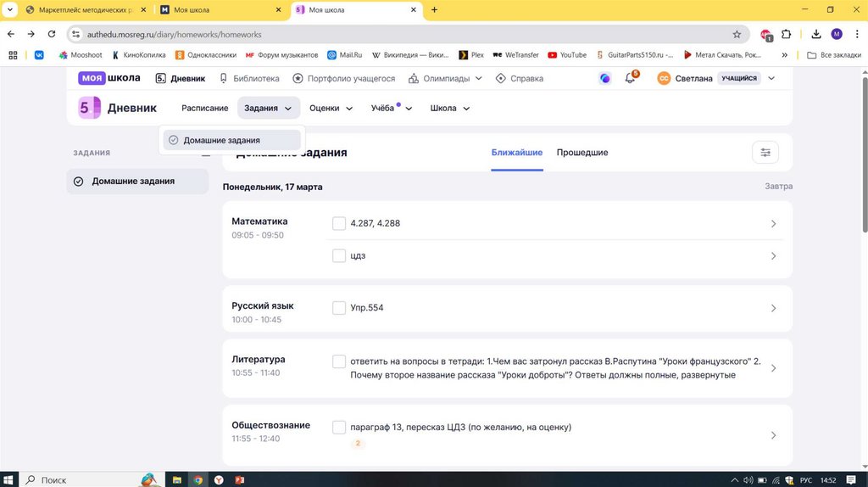868x487 pixels.
Task: Open the YouTube bookmark
Action: point(567,55)
